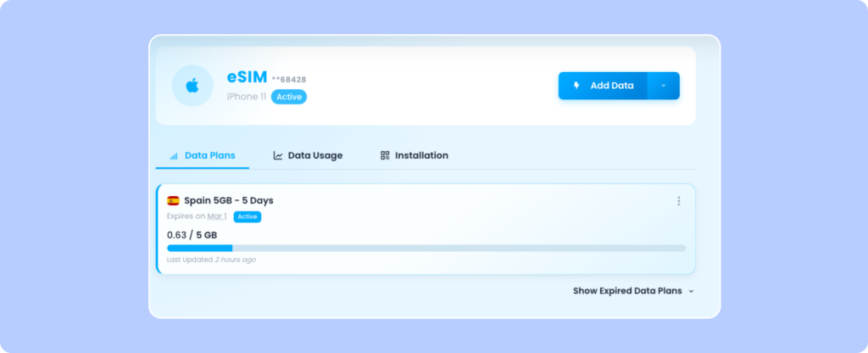Viewport: 868px width, 353px height.
Task: Switch to the Data Usage tab
Action: point(314,155)
